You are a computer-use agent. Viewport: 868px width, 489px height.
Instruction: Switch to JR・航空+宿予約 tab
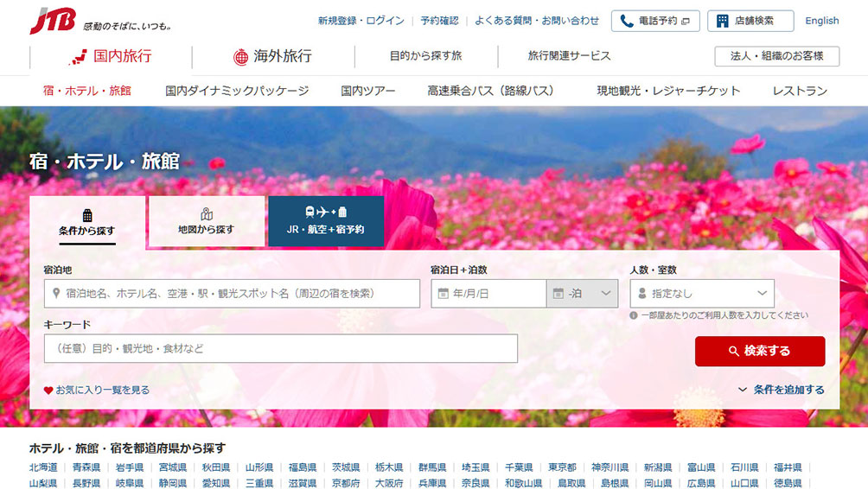(x=326, y=221)
